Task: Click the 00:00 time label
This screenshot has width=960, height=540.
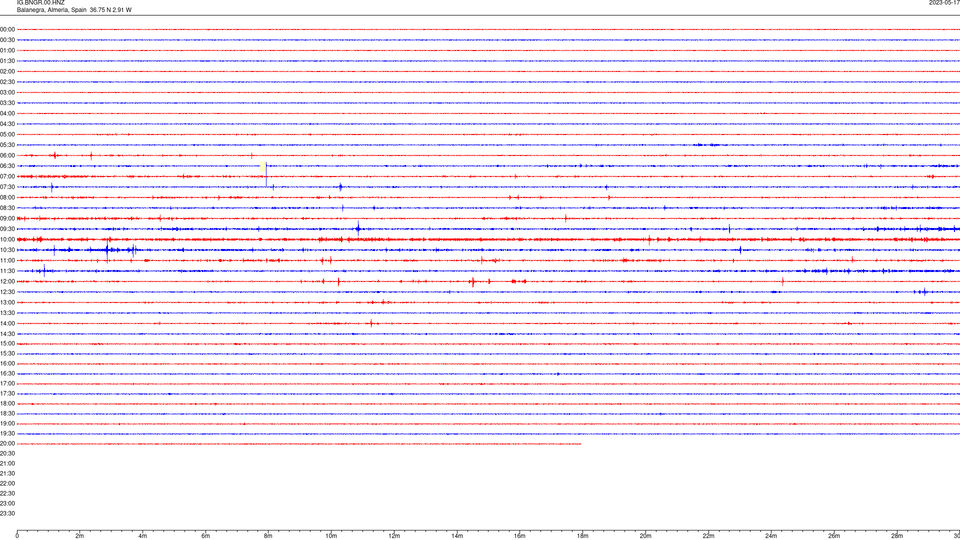Action: point(7,29)
